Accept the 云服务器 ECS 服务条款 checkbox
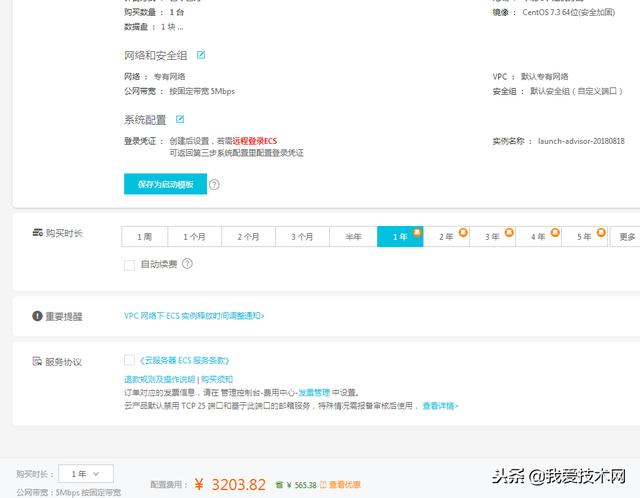640x498 pixels. (129, 360)
